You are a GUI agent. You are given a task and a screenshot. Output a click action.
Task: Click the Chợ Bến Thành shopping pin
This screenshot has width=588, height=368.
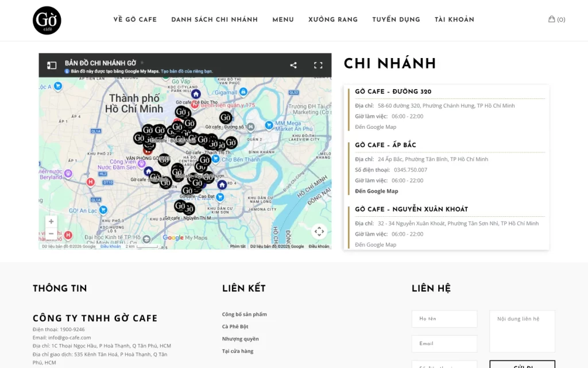point(216,159)
